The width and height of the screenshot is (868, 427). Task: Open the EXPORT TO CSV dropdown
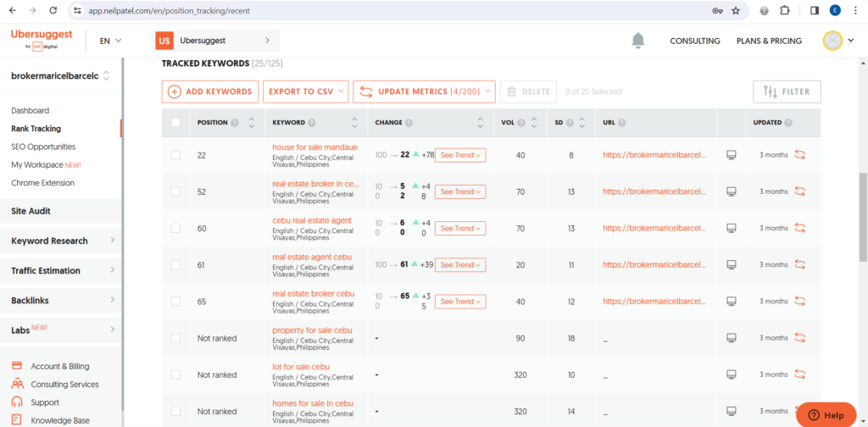click(x=305, y=91)
